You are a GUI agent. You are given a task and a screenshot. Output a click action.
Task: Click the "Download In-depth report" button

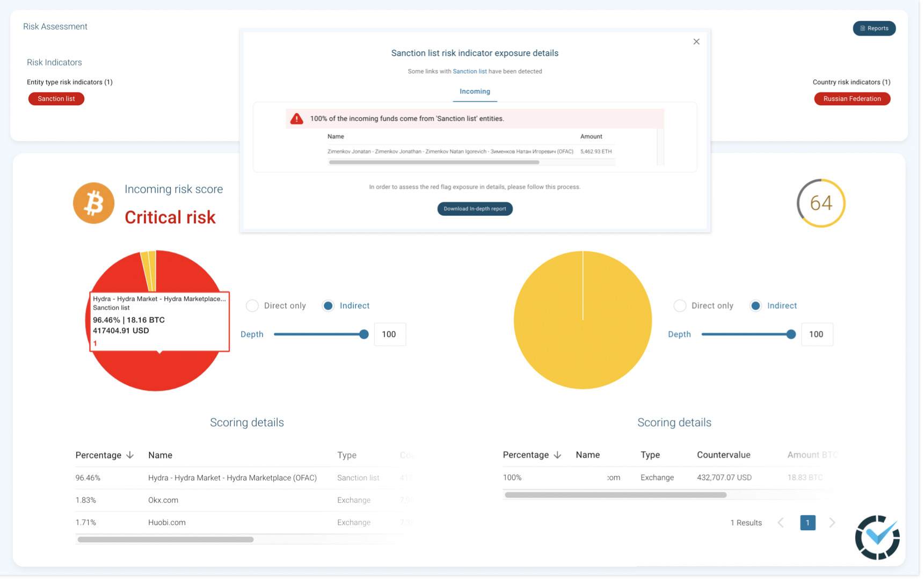pyautogui.click(x=475, y=209)
